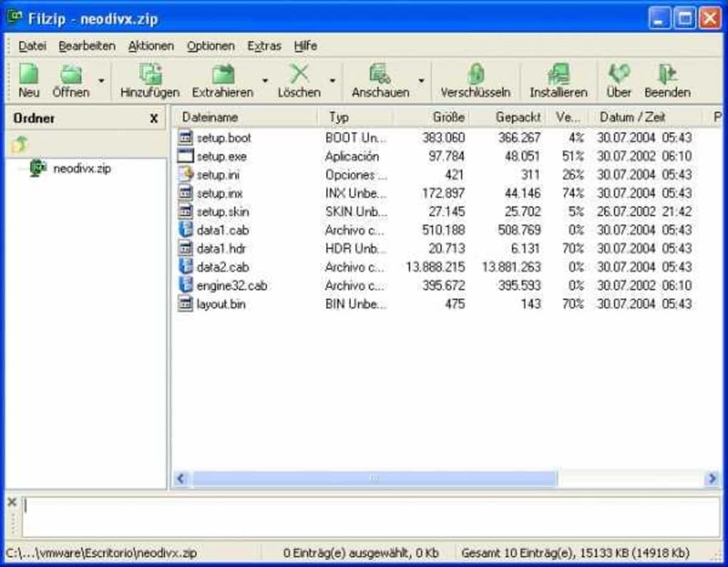This screenshot has width=728, height=567.
Task: View file with the Anschauen icon
Action: (x=380, y=74)
